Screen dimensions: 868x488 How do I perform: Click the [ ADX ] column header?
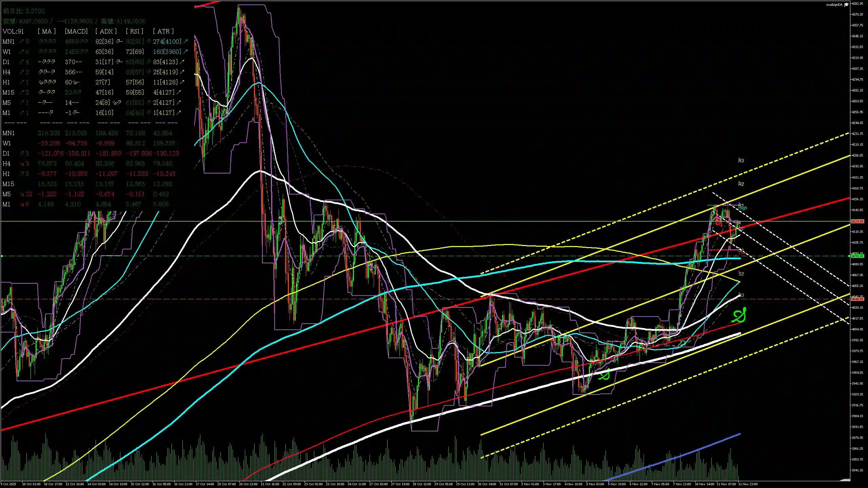106,31
